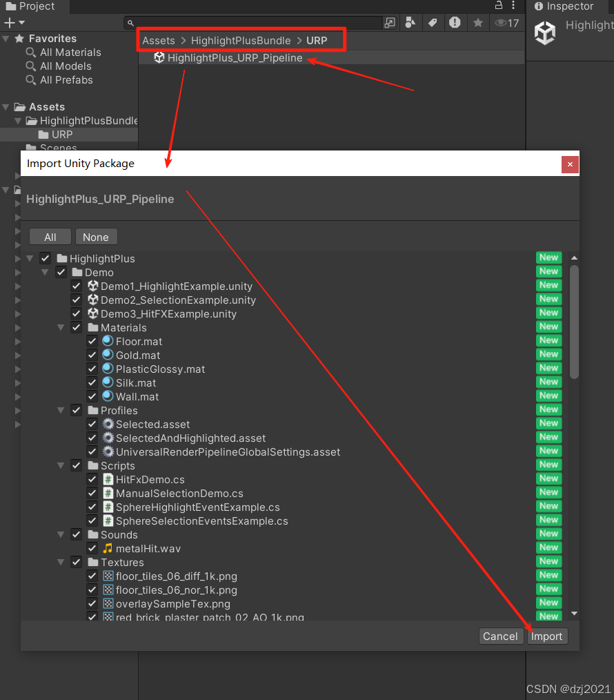Viewport: 614px width, 700px height.
Task: Select All package items
Action: [x=50, y=237]
